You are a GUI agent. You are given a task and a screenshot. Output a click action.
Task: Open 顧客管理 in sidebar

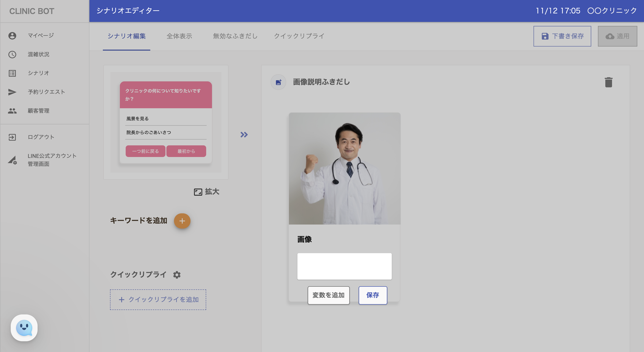(38, 110)
